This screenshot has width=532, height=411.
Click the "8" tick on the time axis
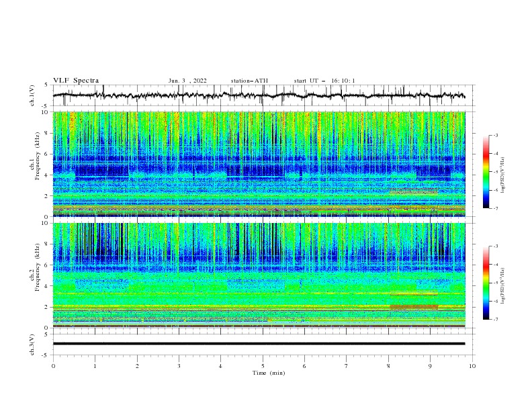coord(388,366)
